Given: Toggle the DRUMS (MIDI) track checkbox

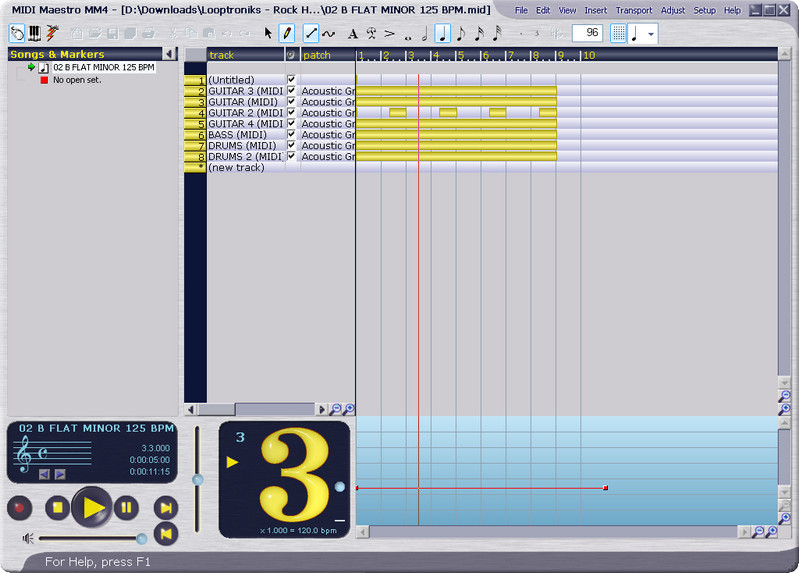Looking at the screenshot, I should point(291,145).
